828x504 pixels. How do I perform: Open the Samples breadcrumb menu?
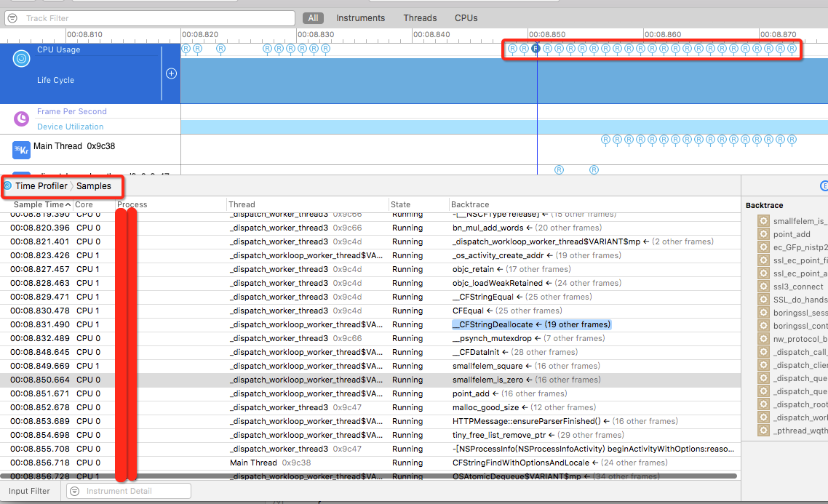point(93,185)
